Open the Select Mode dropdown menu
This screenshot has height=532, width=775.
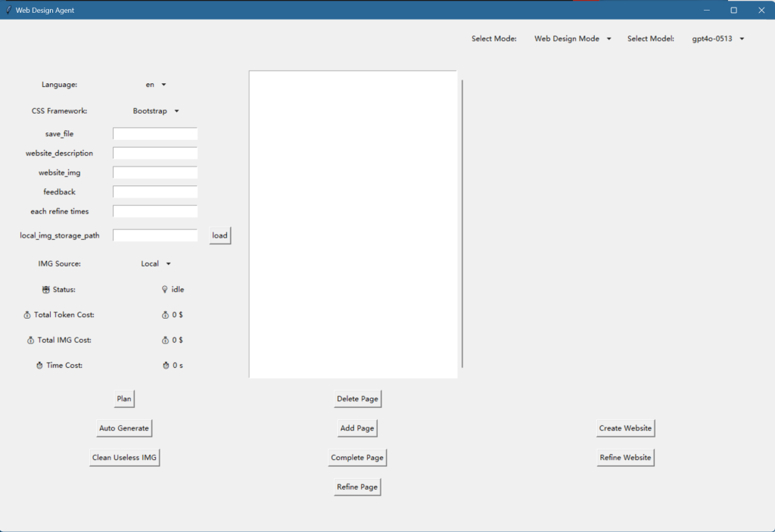572,39
